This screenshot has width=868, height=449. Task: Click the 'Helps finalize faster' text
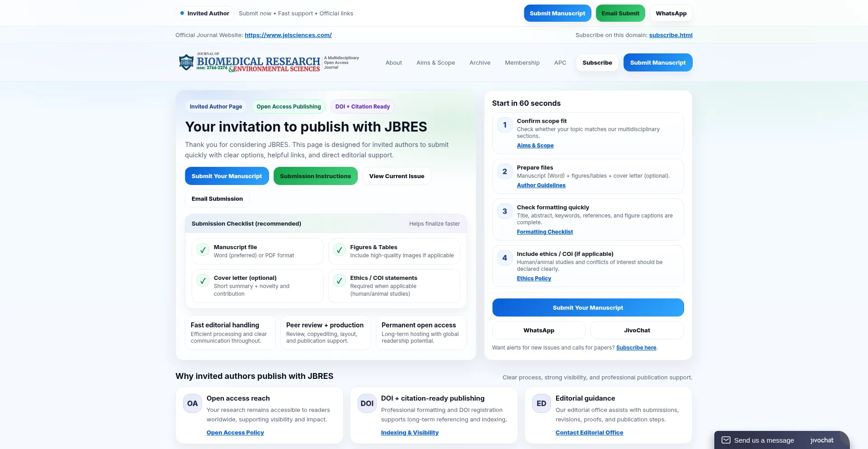click(x=434, y=223)
